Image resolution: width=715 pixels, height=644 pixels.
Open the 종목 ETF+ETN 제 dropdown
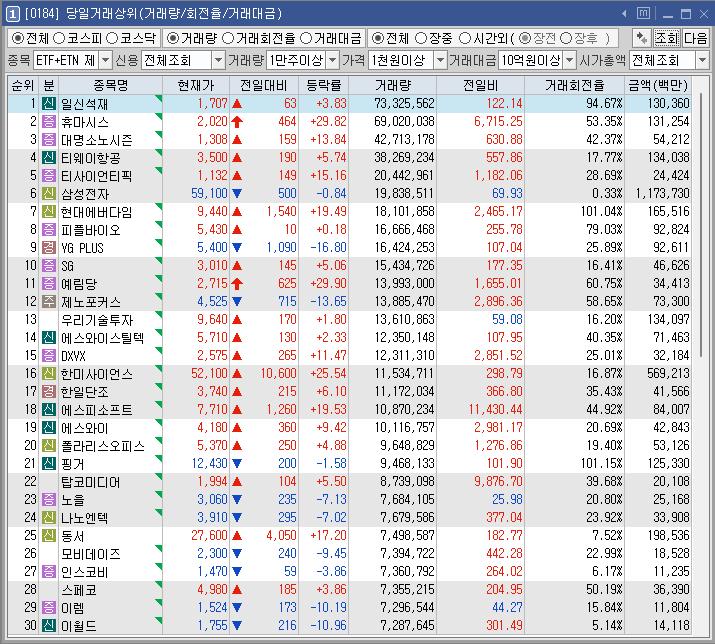(105, 60)
